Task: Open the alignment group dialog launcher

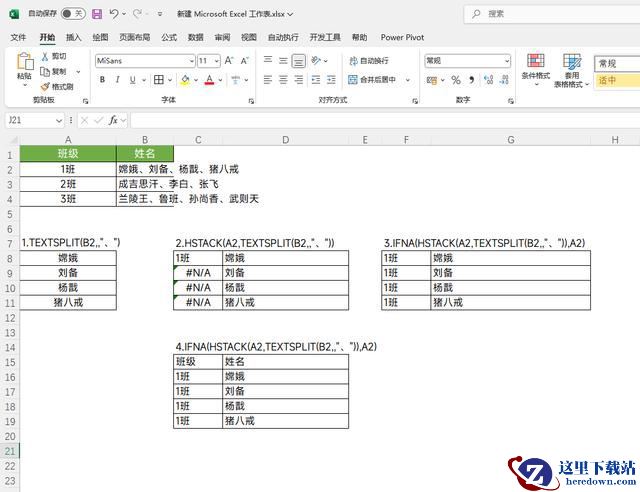Action: (415, 101)
